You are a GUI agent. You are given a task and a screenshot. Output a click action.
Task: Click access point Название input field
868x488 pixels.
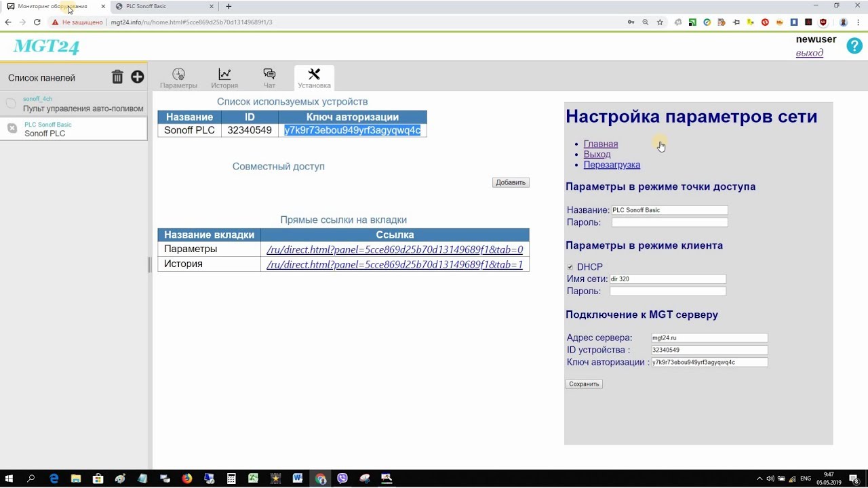point(669,210)
